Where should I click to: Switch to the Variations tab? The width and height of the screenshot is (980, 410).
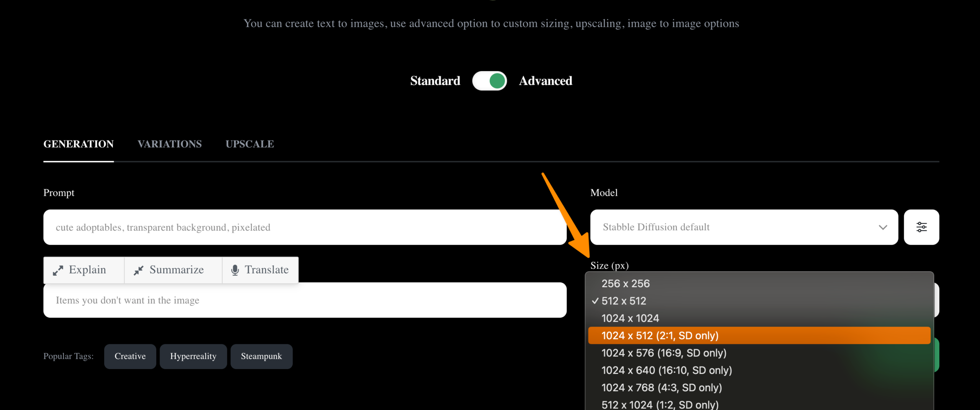point(170,144)
